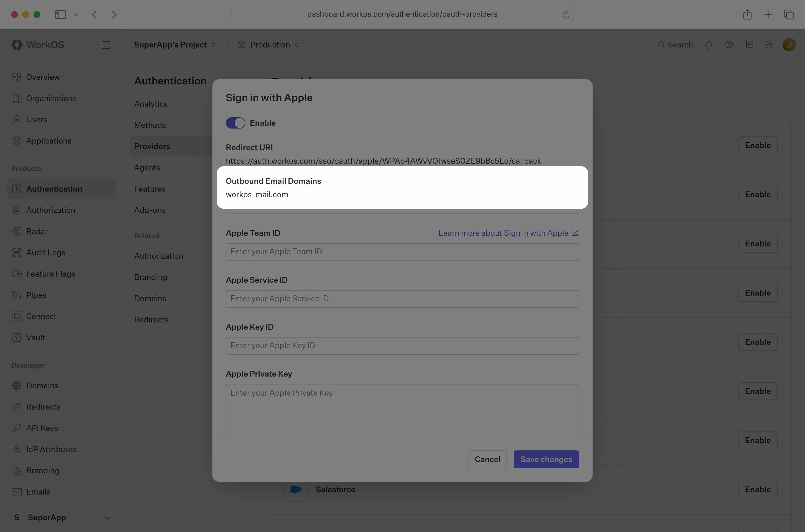Click the Search field in header
The width and height of the screenshot is (805, 532).
tap(675, 45)
